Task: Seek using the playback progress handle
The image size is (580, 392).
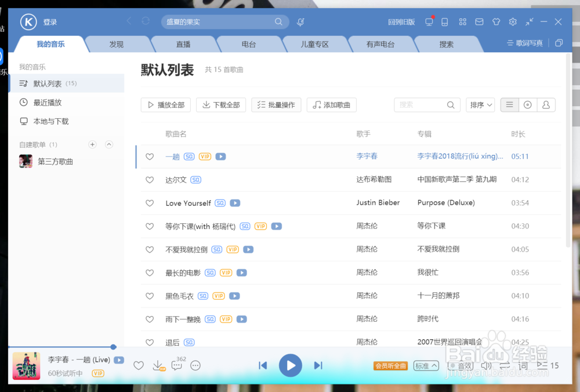Action: point(114,347)
